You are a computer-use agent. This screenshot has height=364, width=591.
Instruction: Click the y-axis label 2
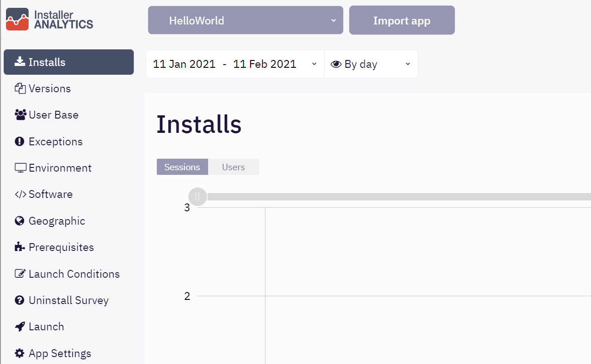pos(187,296)
